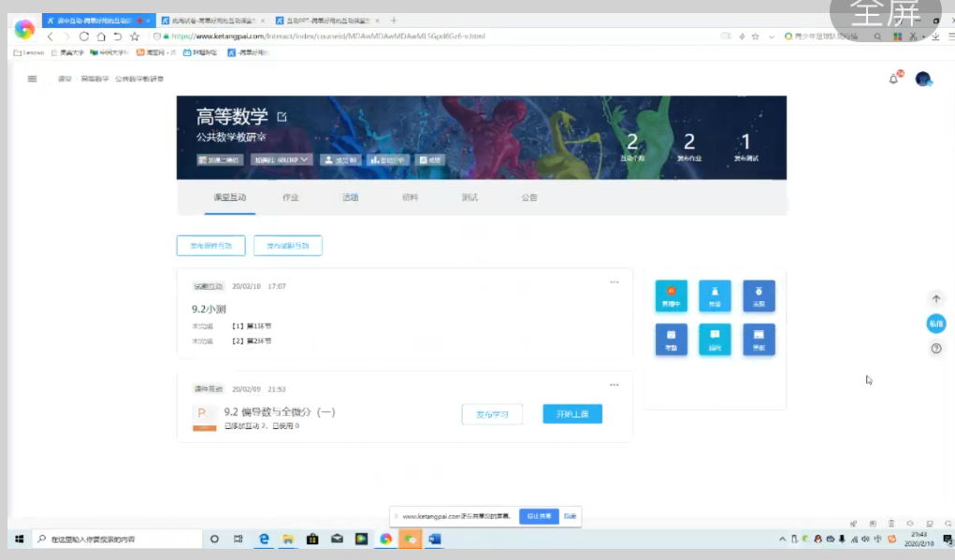Screen dimensions: 955x560
Task: Reload the page with the refresh icon
Action: (84, 36)
